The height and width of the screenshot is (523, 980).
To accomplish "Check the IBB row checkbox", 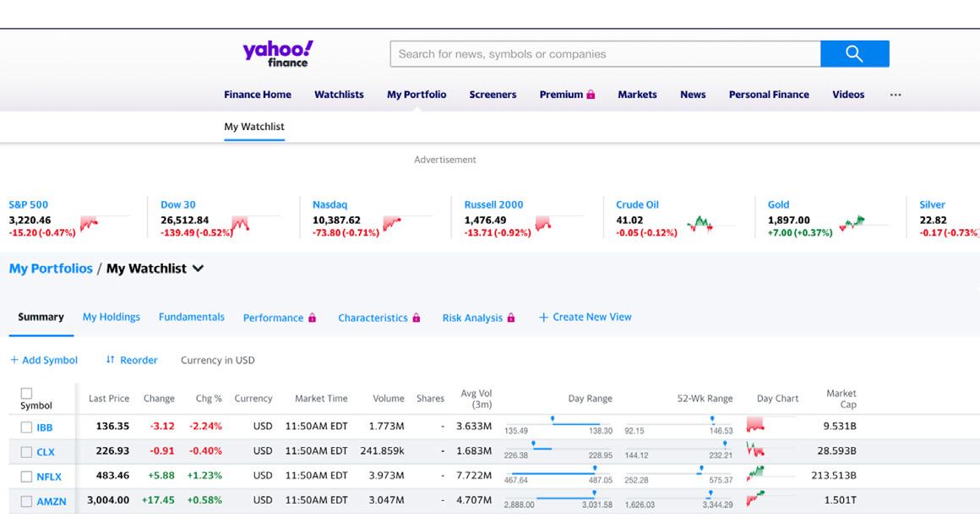I will (x=26, y=428).
